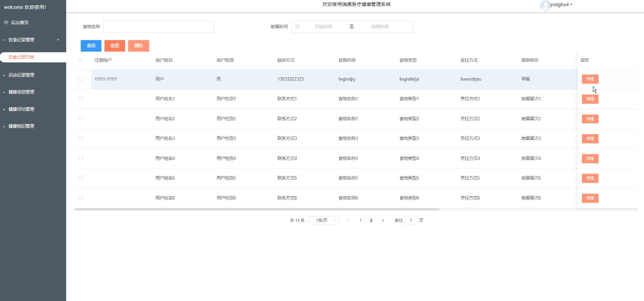Open the yonghu4 user avatar

(x=545, y=5)
